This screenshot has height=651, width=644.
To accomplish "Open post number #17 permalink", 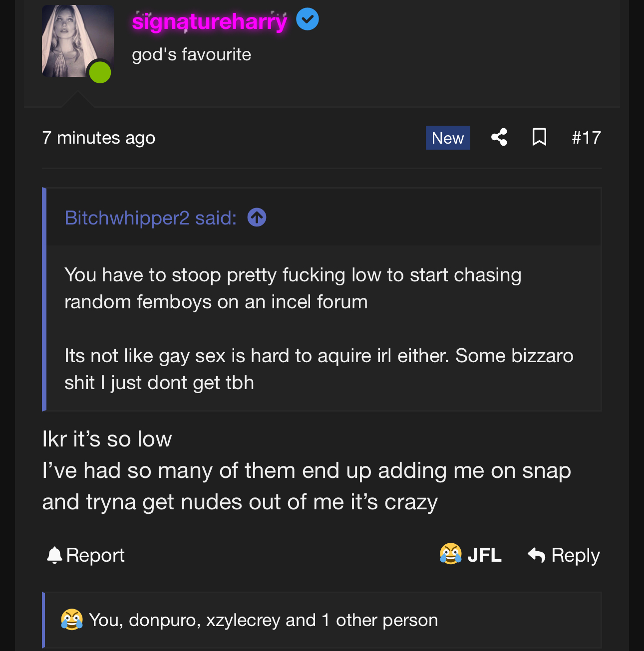I will click(586, 138).
